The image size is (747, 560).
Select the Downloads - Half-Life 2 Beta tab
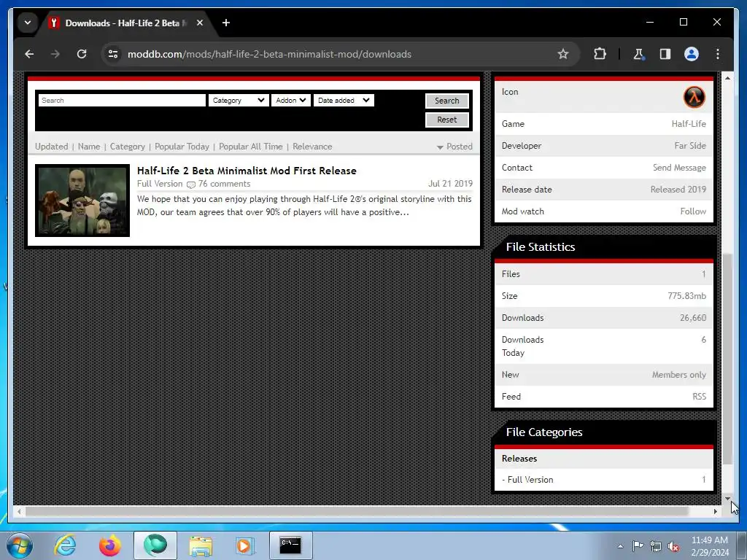[125, 23]
